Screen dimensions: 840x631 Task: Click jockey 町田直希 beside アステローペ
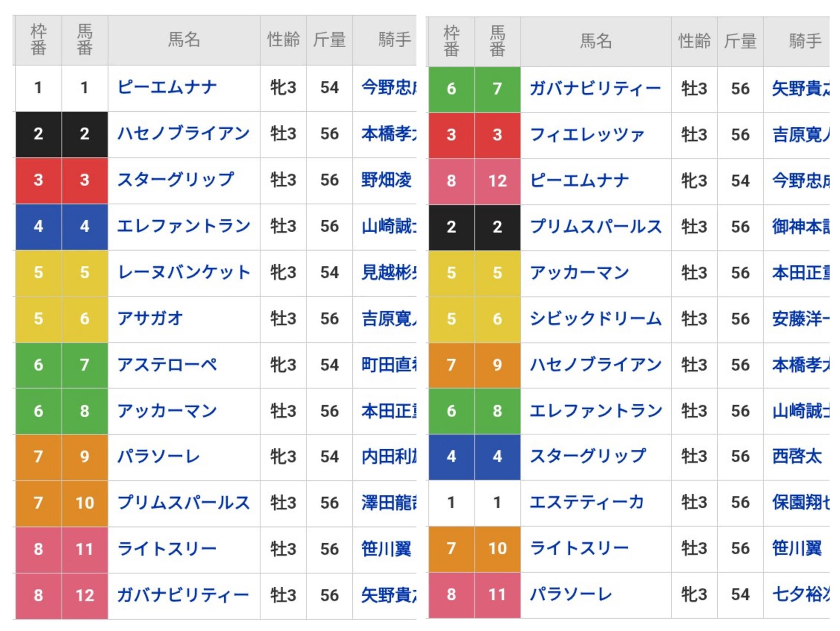click(388, 365)
